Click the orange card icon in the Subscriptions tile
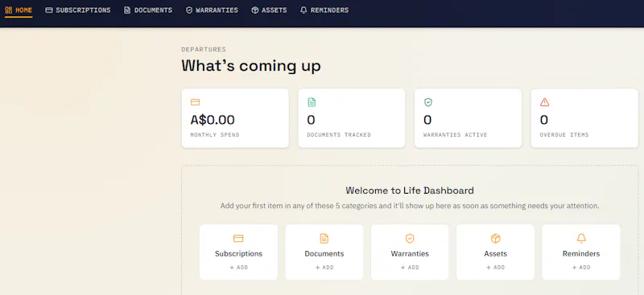 click(238, 239)
